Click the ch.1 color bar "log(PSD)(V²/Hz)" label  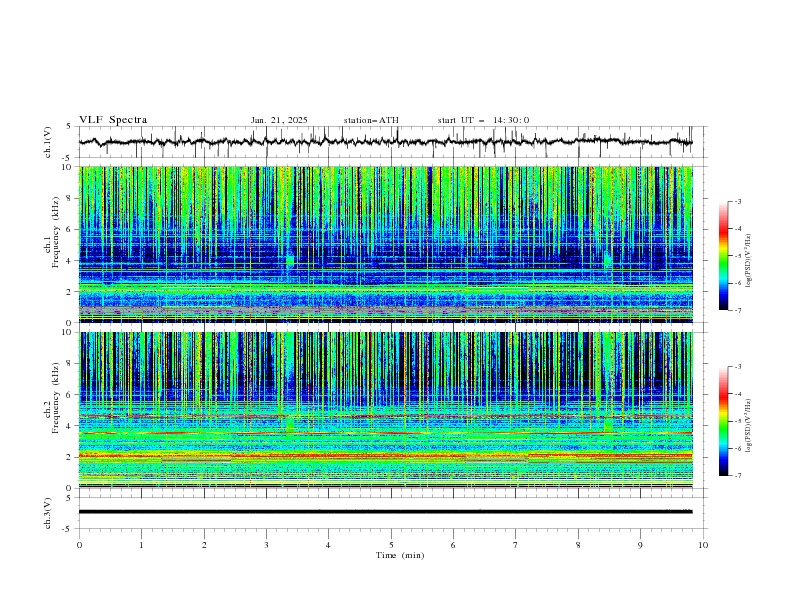[x=748, y=261]
